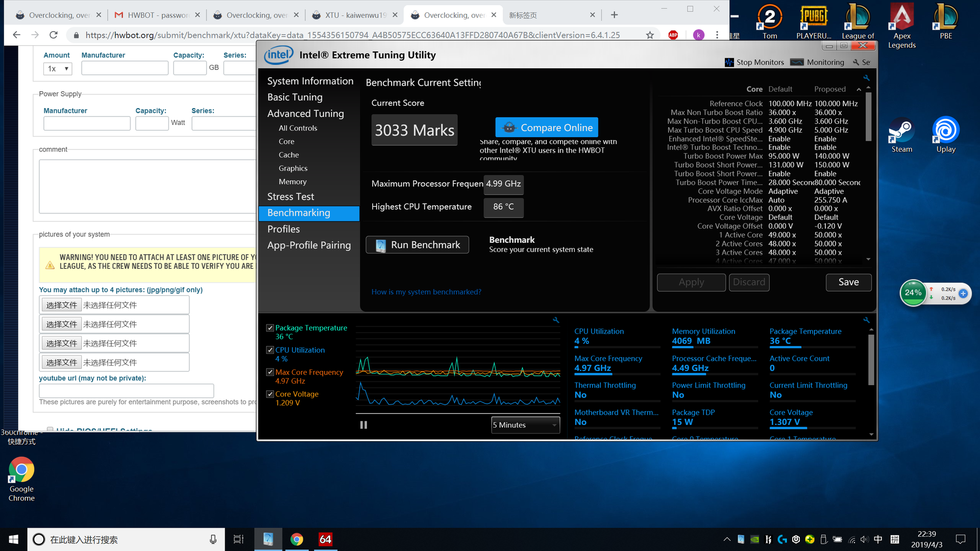Open PBE desktop shortcut
The height and width of the screenshot is (551, 980).
[x=946, y=21]
